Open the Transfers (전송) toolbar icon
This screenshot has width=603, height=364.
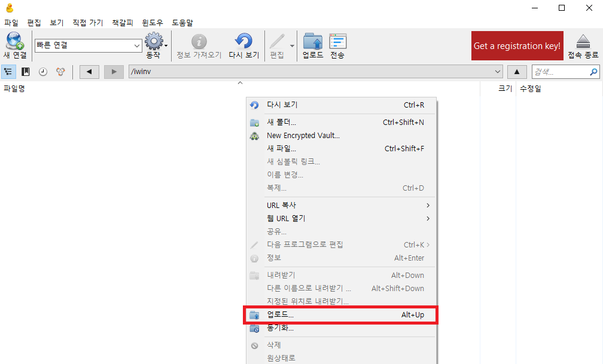(x=337, y=41)
